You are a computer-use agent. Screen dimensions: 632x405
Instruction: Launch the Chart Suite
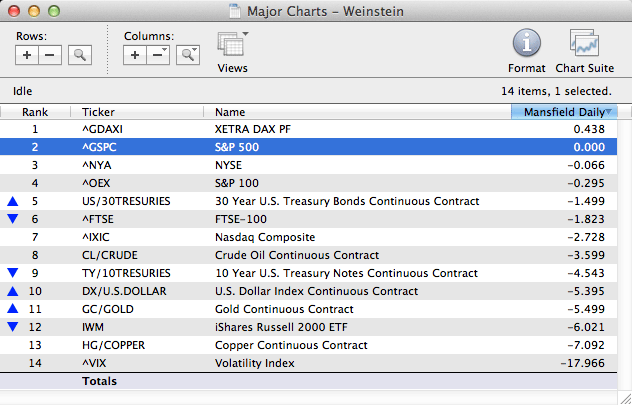[584, 50]
